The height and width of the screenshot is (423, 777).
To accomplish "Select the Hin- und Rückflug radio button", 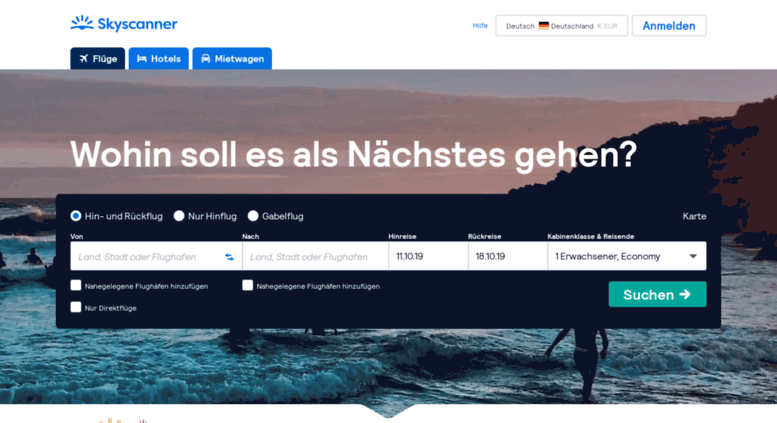I will tap(76, 216).
